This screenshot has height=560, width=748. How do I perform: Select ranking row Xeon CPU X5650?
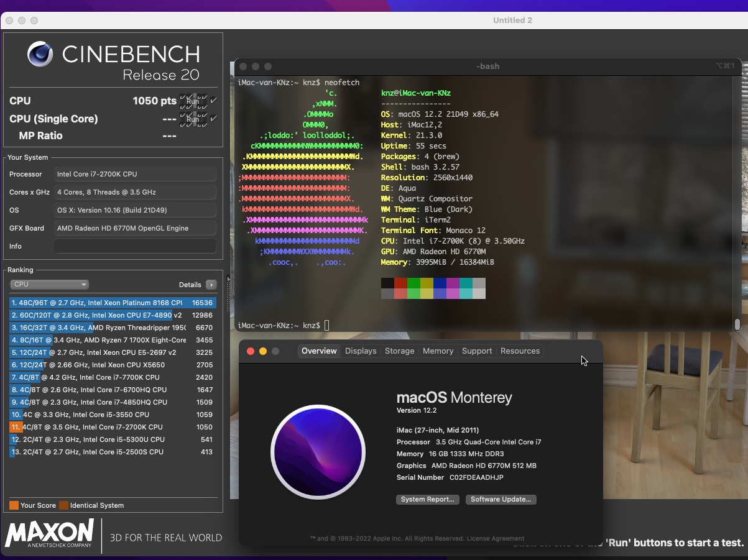pos(113,365)
